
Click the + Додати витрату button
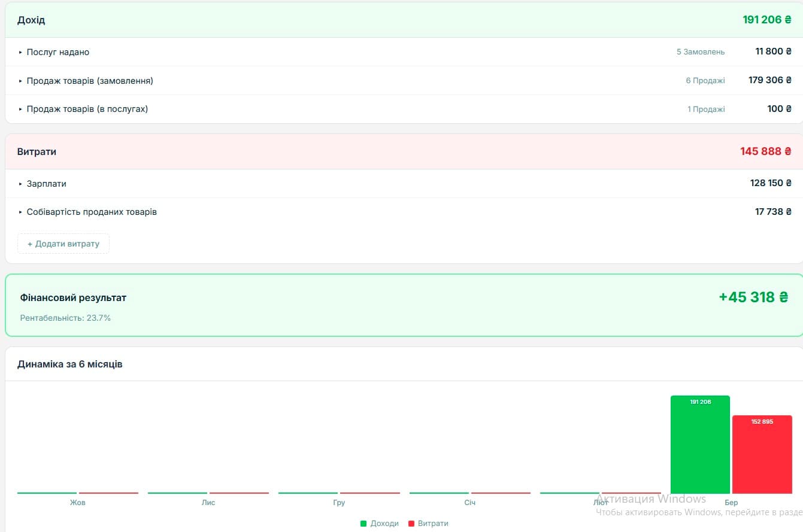tap(63, 244)
